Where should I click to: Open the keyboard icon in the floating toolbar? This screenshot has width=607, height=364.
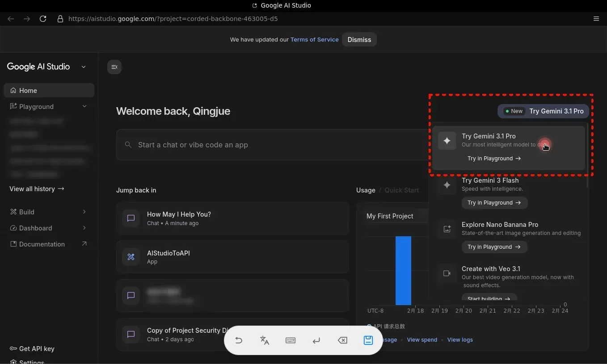291,340
